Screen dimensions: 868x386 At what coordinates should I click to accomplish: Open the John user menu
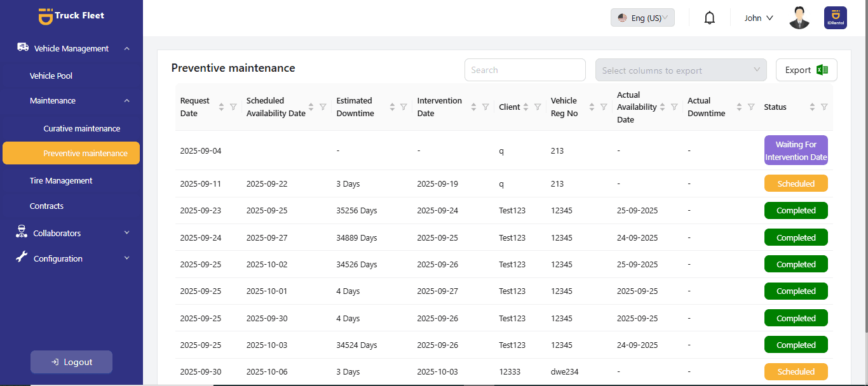coord(759,18)
